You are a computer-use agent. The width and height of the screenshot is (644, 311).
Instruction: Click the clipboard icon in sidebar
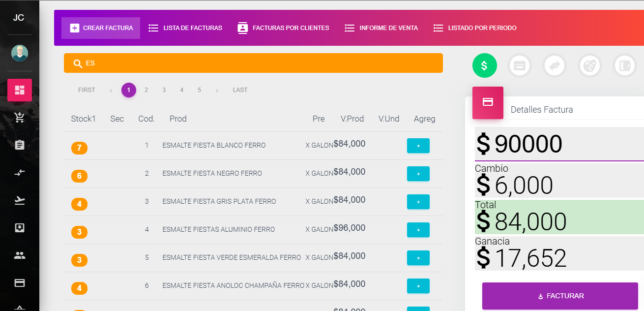tap(20, 145)
